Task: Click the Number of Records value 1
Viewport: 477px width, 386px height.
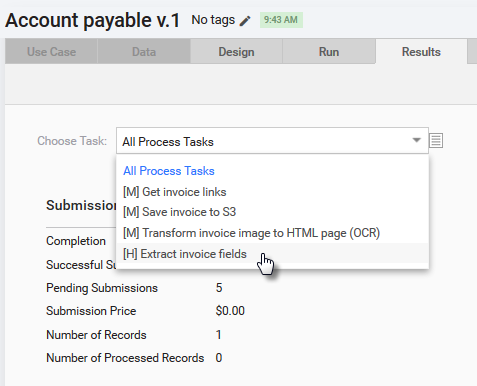Action: coord(219,335)
